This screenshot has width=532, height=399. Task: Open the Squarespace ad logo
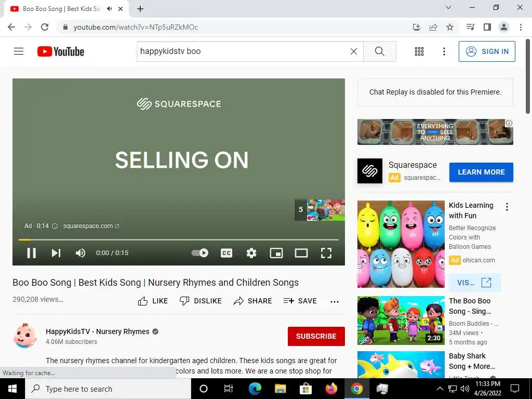[x=370, y=171]
